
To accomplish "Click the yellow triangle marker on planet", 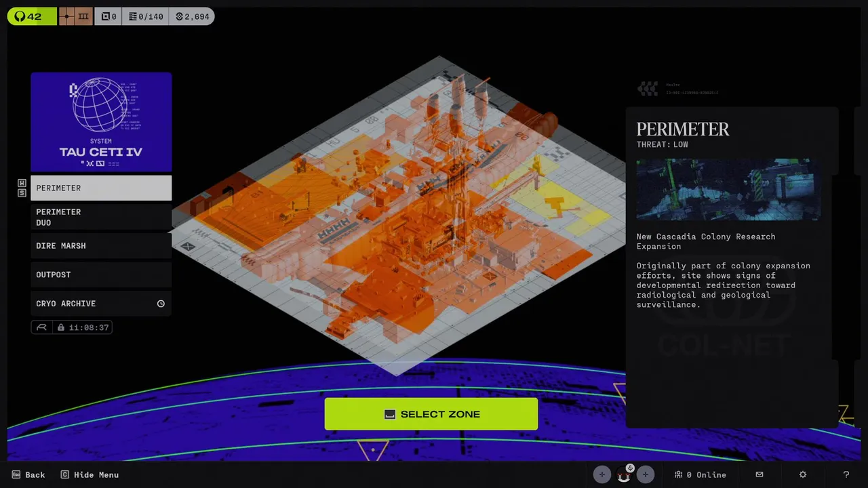I will click(372, 449).
